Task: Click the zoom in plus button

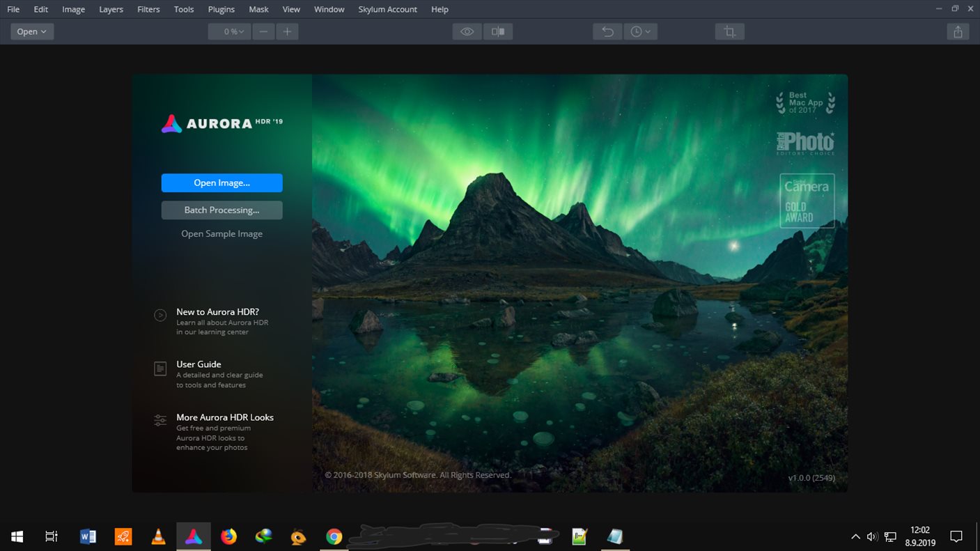Action: (287, 31)
